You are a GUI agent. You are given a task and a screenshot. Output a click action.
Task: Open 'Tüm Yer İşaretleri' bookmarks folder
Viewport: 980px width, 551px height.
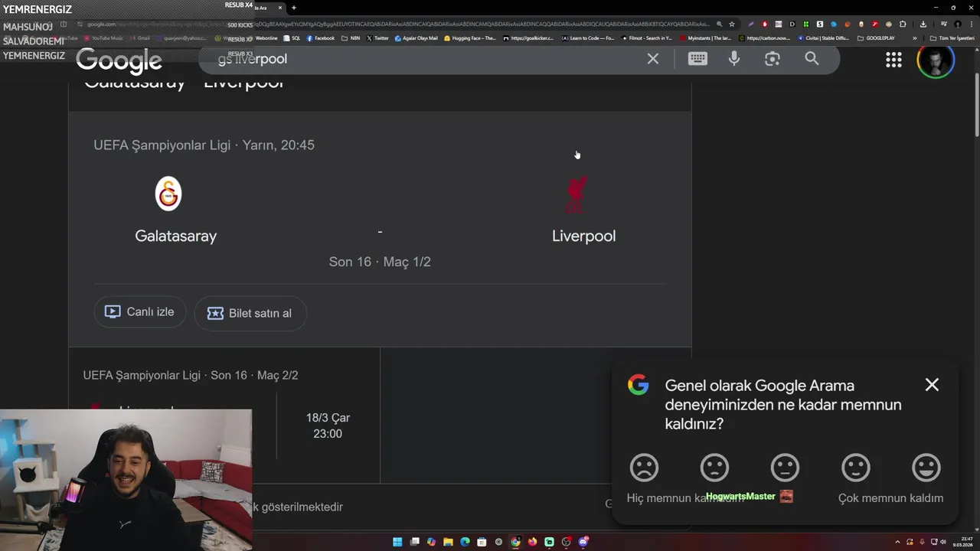pyautogui.click(x=952, y=38)
